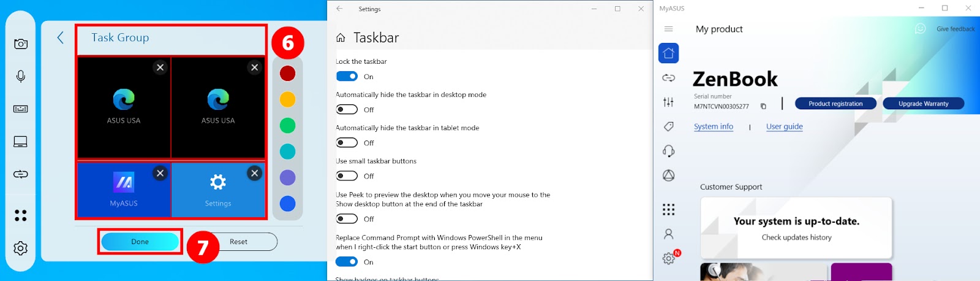
Task: Open the User guide link
Action: click(785, 126)
